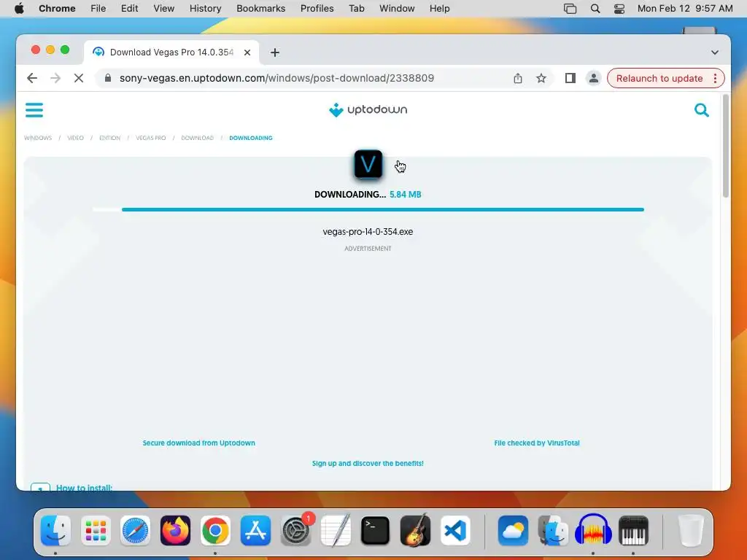Expand the tab search chevron
Image resolution: width=747 pixels, height=560 pixels.
[x=715, y=52]
